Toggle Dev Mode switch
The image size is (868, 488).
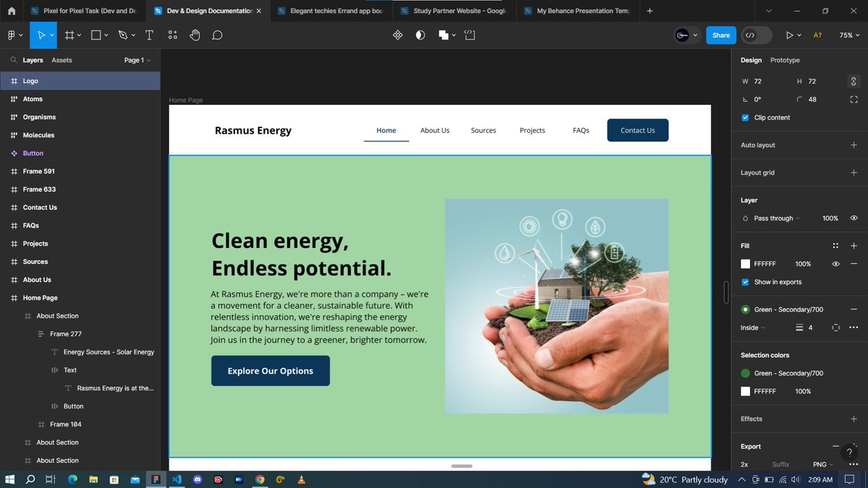point(757,35)
